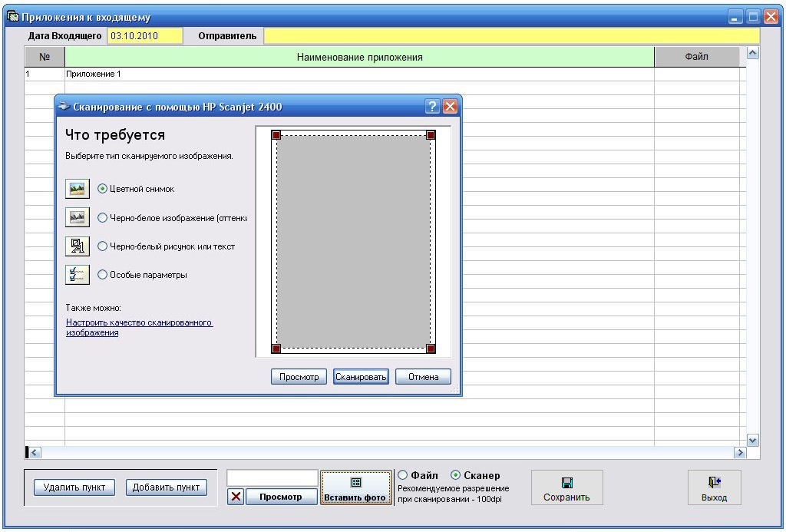Click the custom settings checklist icon
This screenshot has height=532, width=786.
[x=78, y=275]
